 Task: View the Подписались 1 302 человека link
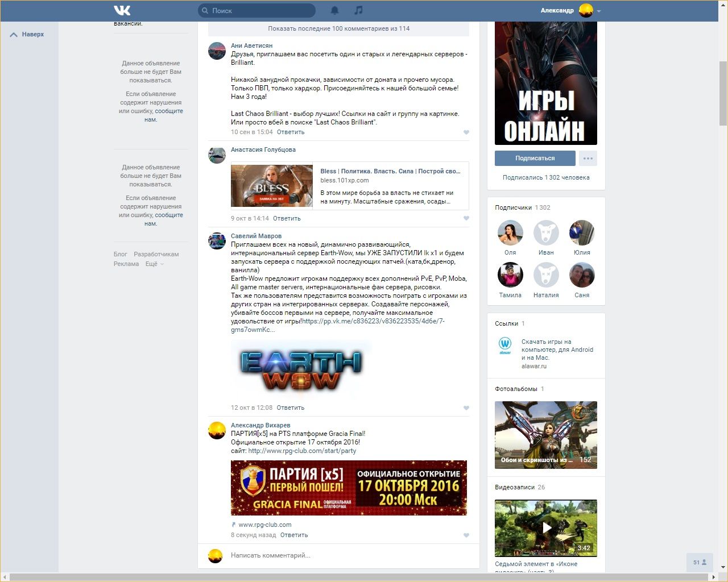pyautogui.click(x=546, y=177)
